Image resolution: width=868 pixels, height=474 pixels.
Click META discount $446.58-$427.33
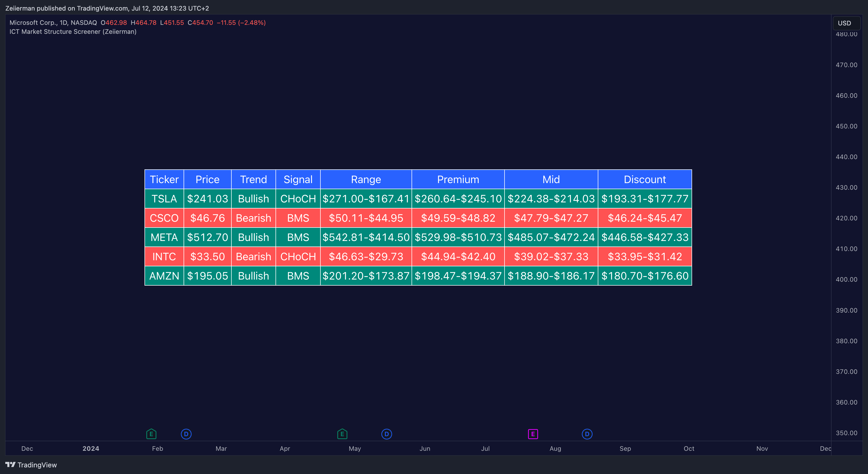645,237
